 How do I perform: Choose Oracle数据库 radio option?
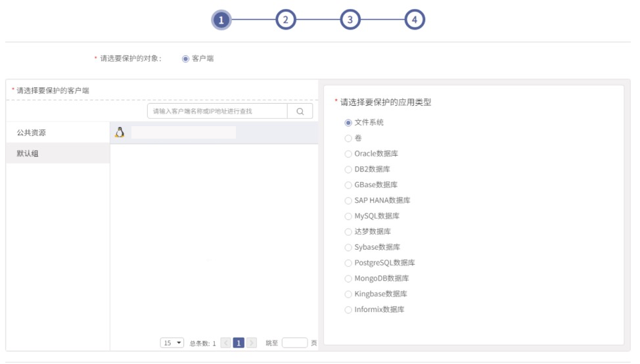(348, 154)
